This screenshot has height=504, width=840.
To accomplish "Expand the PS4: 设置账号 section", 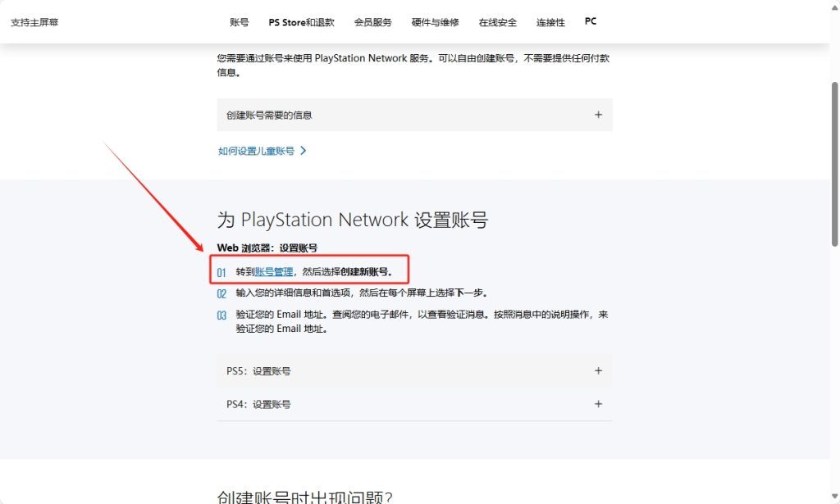I will pos(414,403).
